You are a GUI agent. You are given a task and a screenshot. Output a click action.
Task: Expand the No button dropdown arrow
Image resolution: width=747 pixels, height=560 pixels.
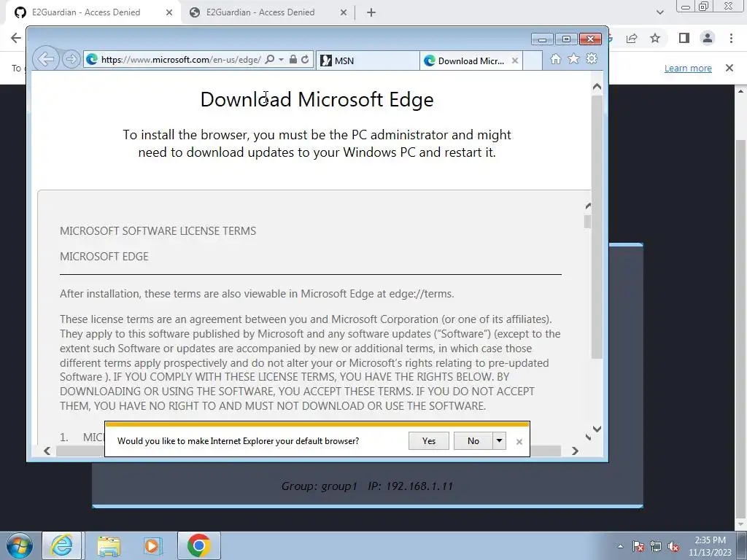[x=499, y=441]
